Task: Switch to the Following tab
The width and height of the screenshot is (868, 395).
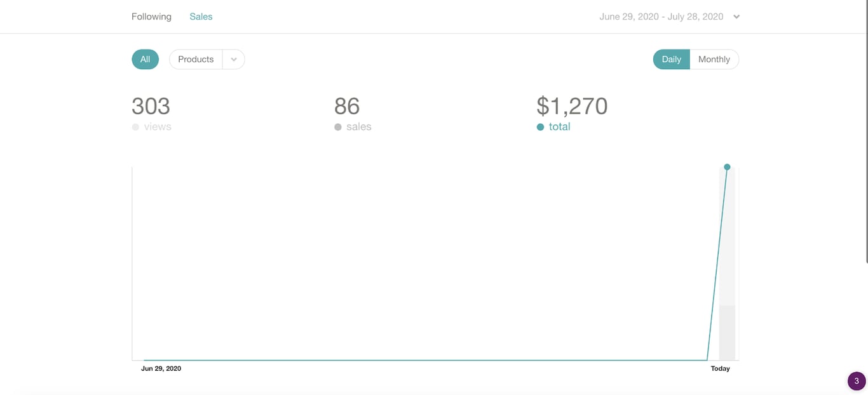Action: click(x=151, y=17)
